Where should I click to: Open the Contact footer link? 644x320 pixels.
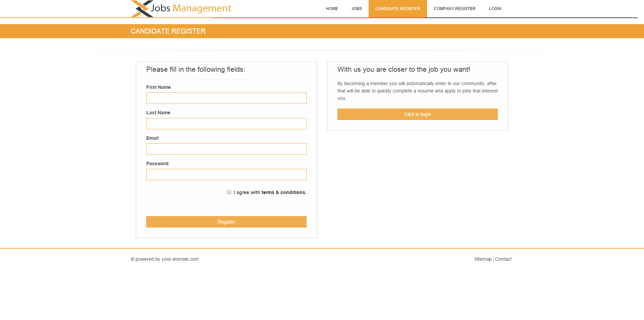(503, 259)
